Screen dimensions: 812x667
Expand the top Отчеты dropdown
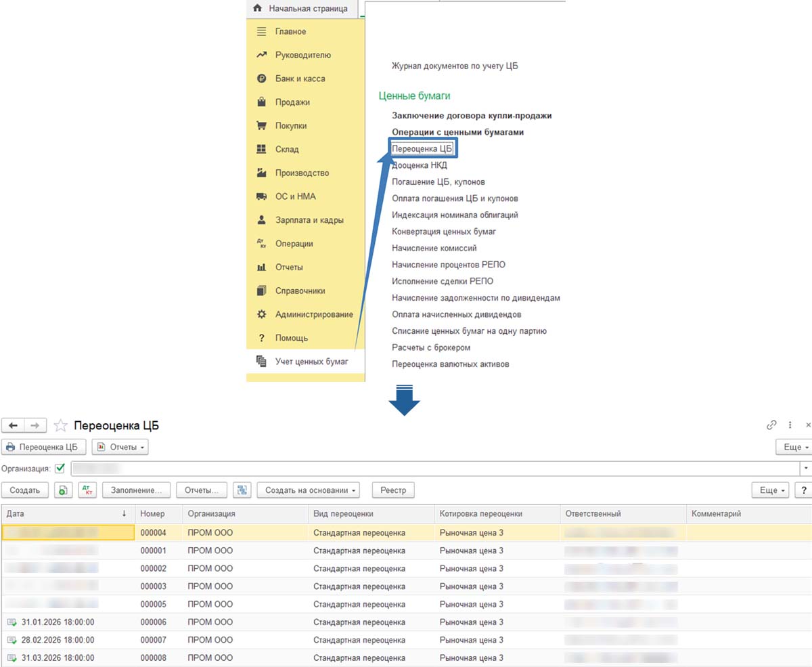coord(120,447)
